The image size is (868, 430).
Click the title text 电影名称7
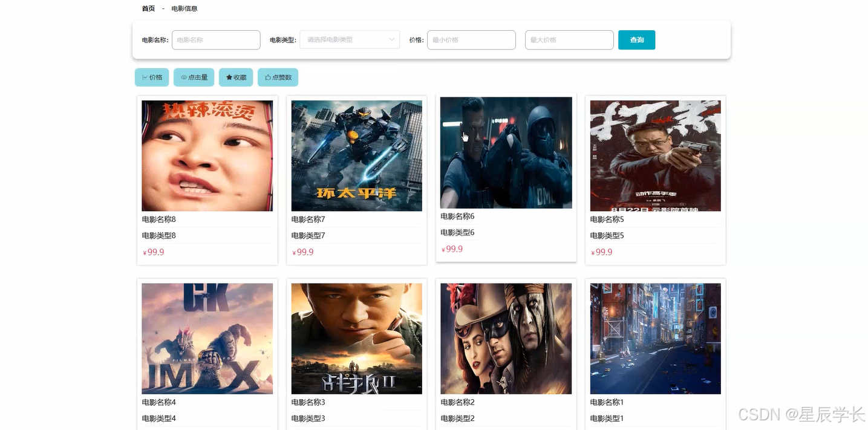308,220
